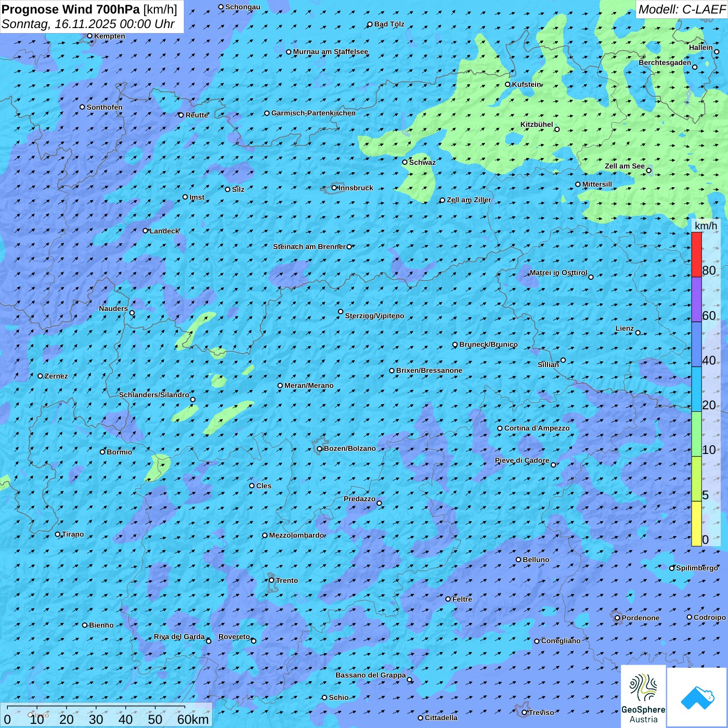Click the 'Mittersill' label
This screenshot has width=728, height=728.
coord(597,184)
